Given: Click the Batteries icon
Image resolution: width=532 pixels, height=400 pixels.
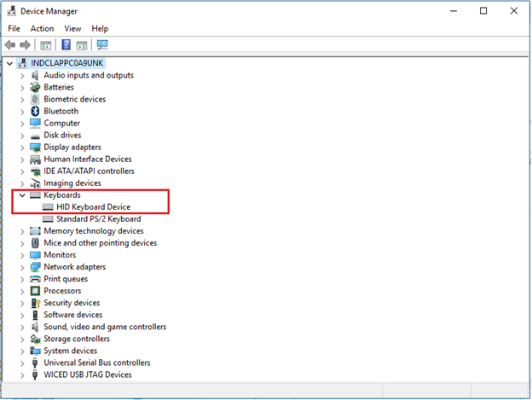Looking at the screenshot, I should pos(35,87).
